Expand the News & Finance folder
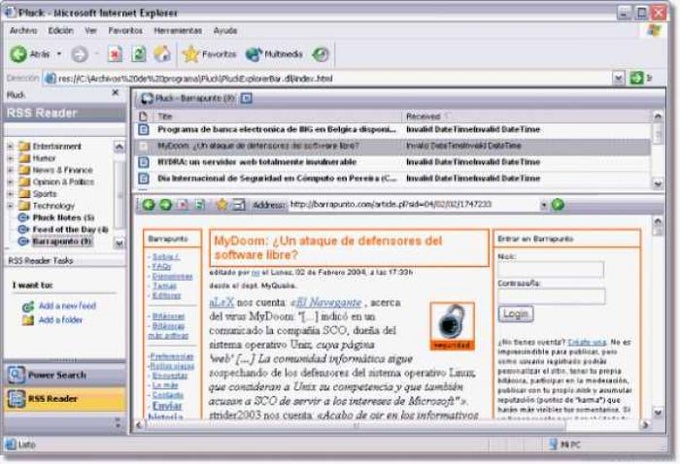Screen dimensions: 680x464 coord(10,170)
